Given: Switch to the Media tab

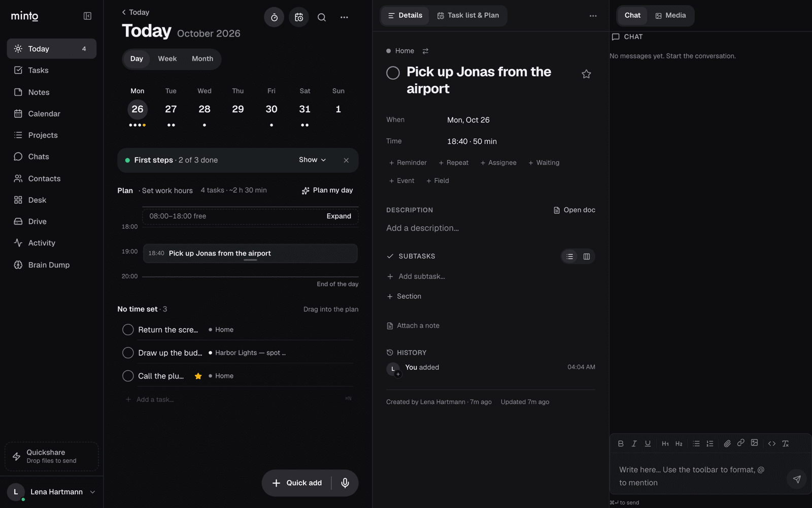Looking at the screenshot, I should coord(670,16).
